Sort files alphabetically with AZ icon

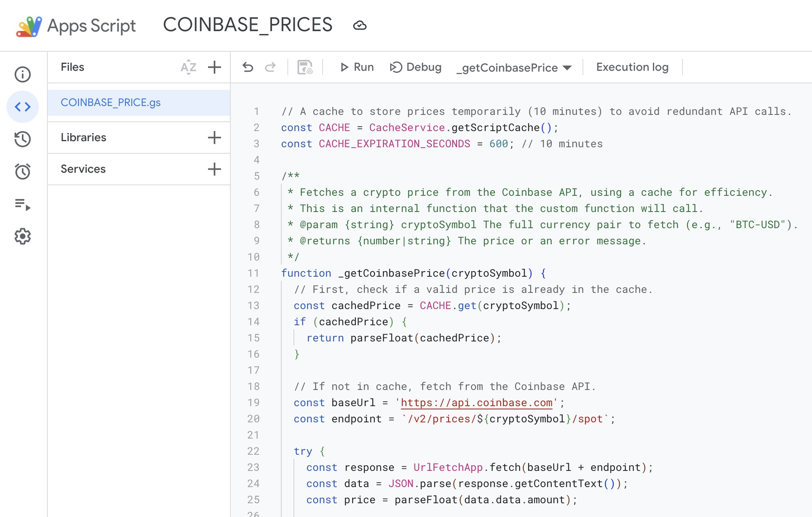pyautogui.click(x=188, y=67)
